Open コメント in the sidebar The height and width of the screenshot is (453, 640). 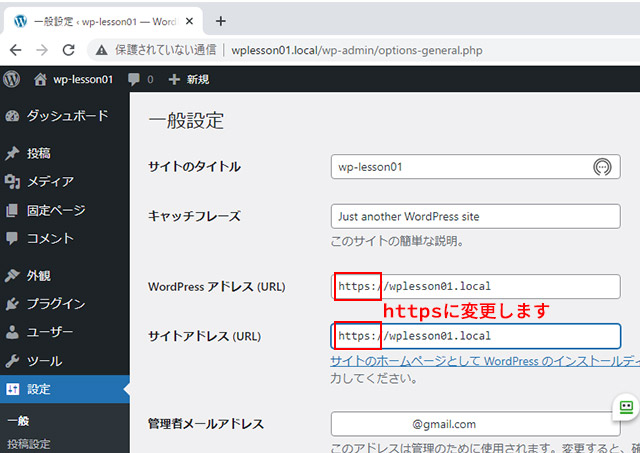coord(65,238)
